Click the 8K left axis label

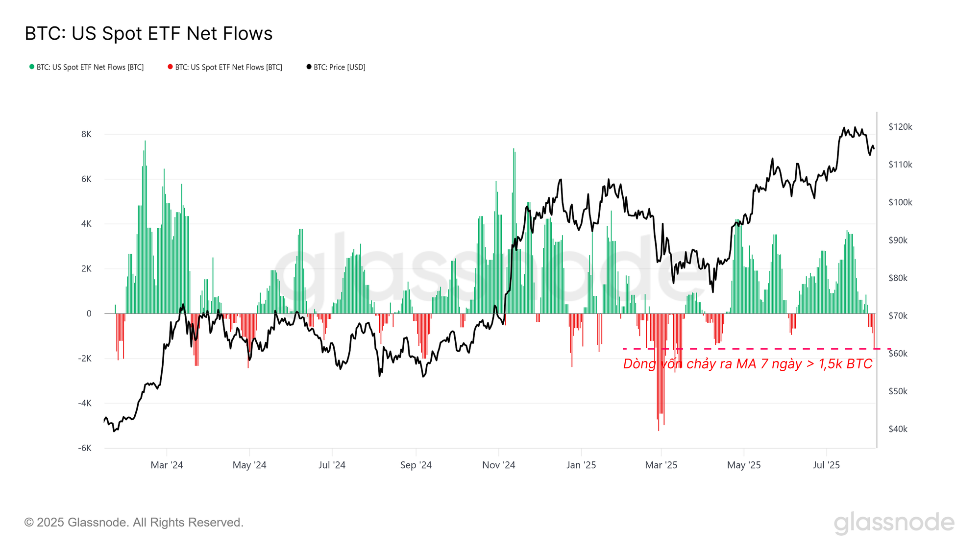point(86,134)
